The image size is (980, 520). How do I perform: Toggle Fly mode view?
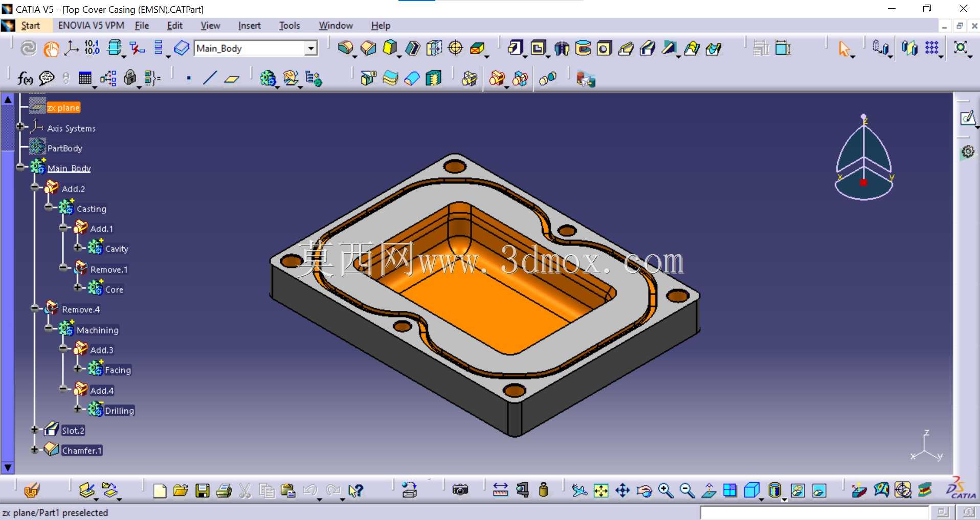(580, 491)
